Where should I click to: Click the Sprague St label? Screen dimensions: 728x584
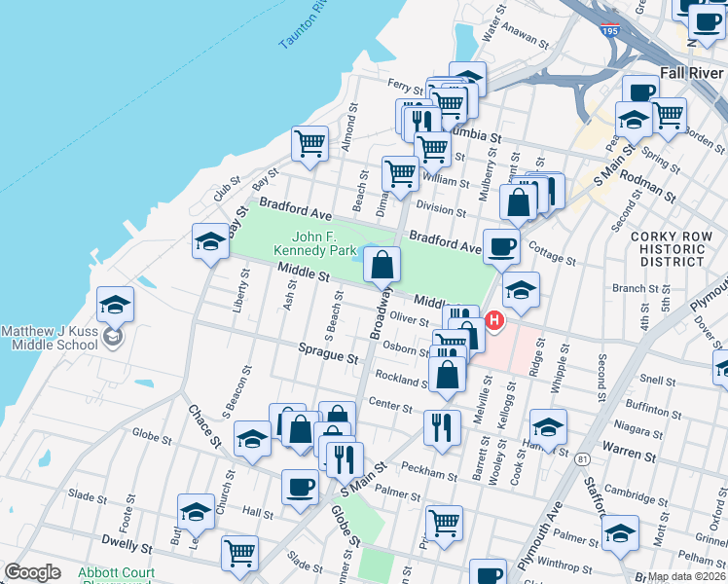click(328, 353)
